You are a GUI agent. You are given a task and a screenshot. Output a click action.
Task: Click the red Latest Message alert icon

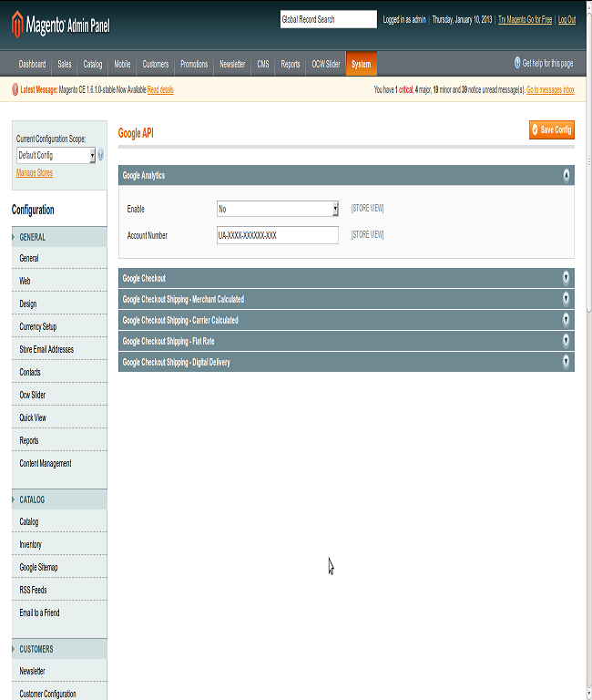(15, 89)
